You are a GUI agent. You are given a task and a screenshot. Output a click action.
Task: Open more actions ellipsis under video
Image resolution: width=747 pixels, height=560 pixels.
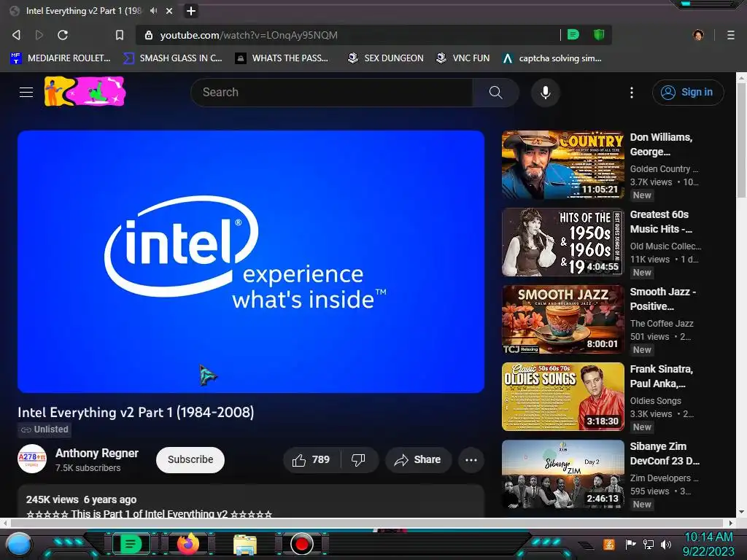(x=471, y=460)
